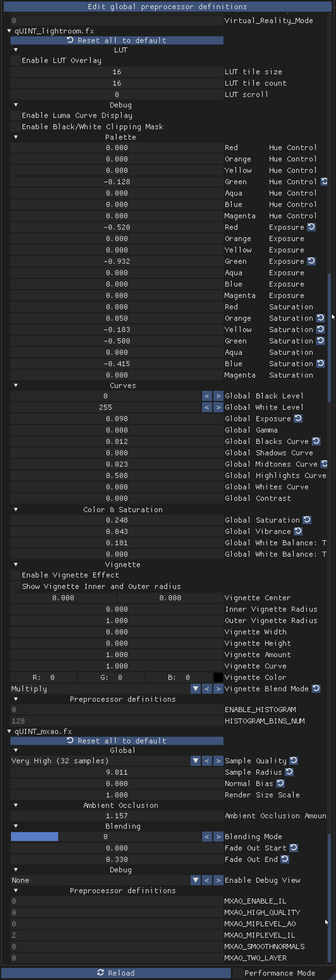Viewport: 336px width, 980px height.
Task: Collapse the Blending group
Action: (15, 826)
